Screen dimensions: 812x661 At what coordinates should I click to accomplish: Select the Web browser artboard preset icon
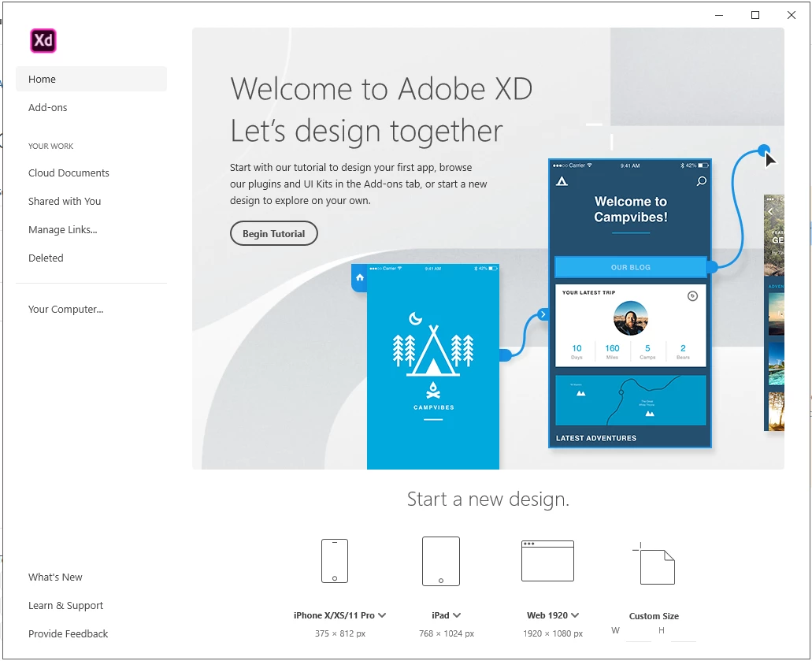547,560
